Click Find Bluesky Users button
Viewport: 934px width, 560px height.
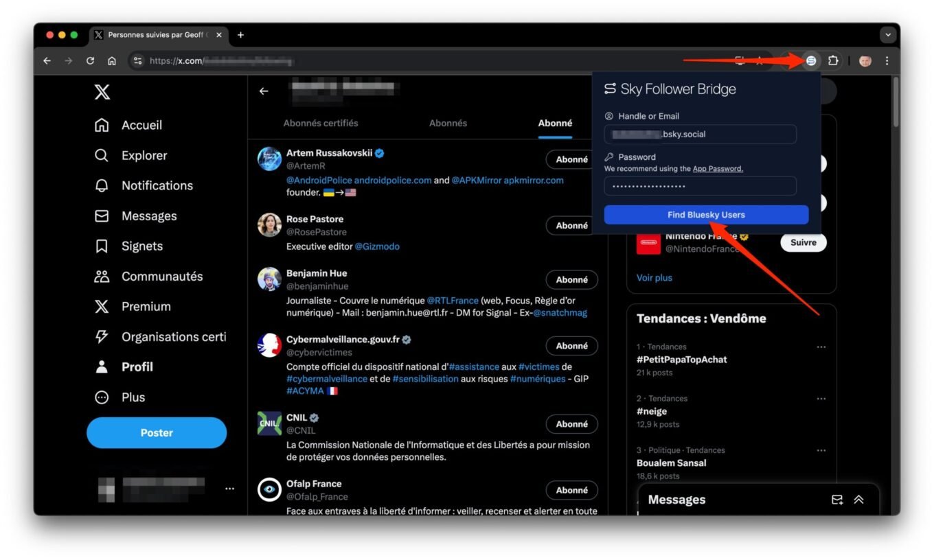pos(706,215)
